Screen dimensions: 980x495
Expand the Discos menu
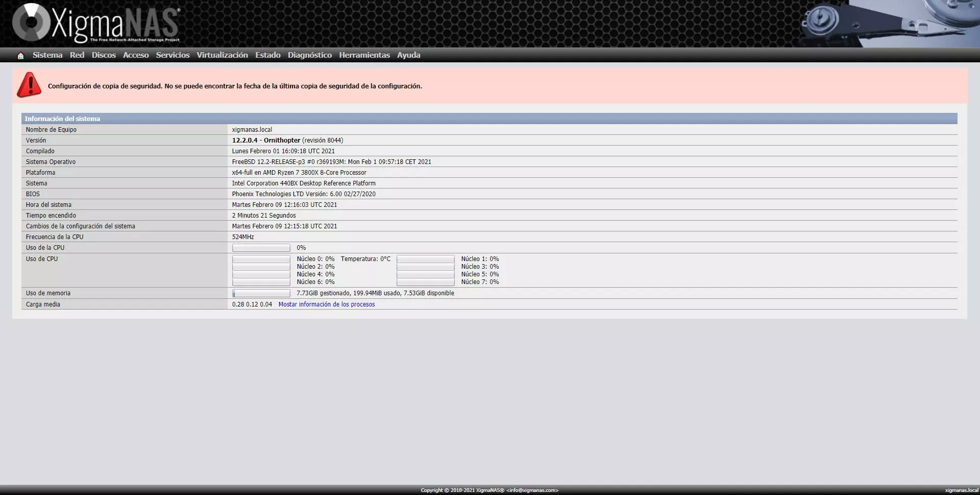click(104, 55)
